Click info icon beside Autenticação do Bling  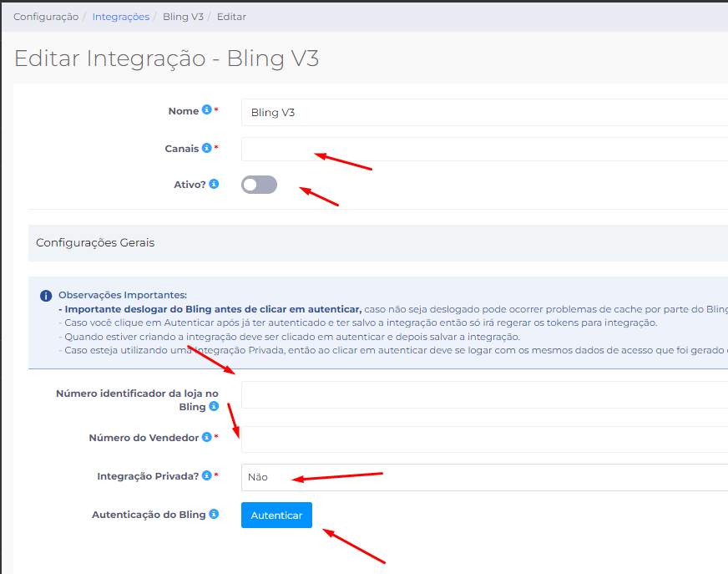click(214, 514)
